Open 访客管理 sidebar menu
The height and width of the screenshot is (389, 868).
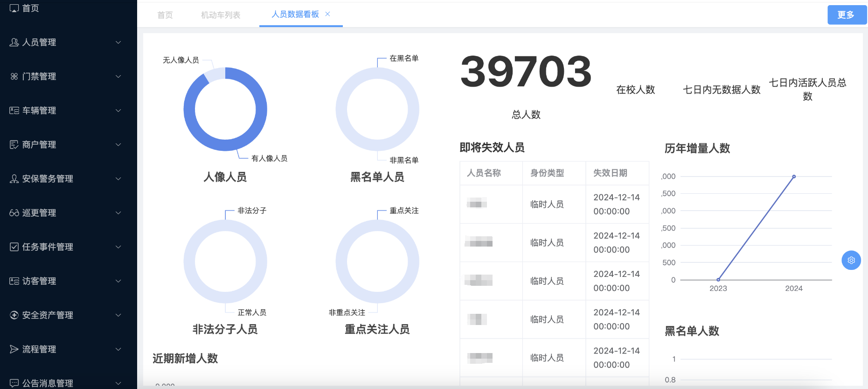pos(69,281)
